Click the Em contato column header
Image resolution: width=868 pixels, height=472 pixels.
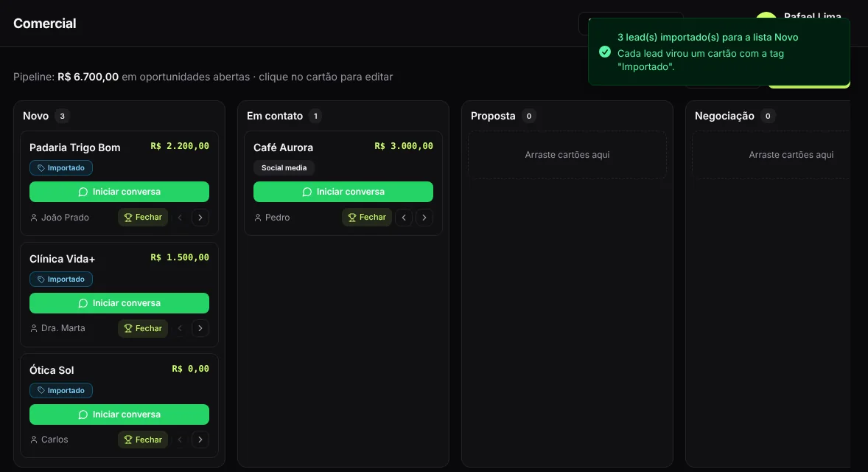(275, 116)
